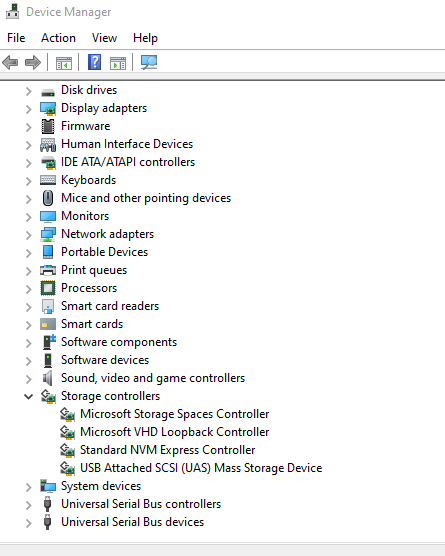Viewport: 445px width, 556px height.
Task: Click Scan for hardware changes icon
Action: [x=149, y=62]
